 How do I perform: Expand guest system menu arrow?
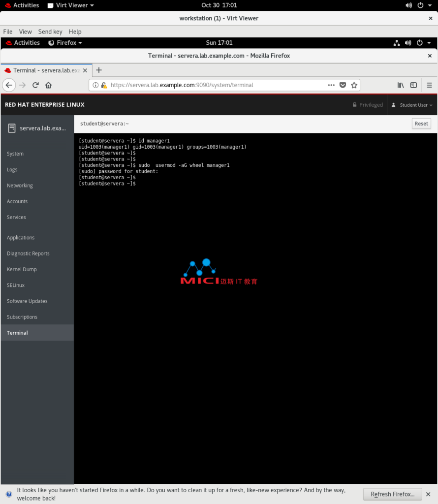(429, 43)
